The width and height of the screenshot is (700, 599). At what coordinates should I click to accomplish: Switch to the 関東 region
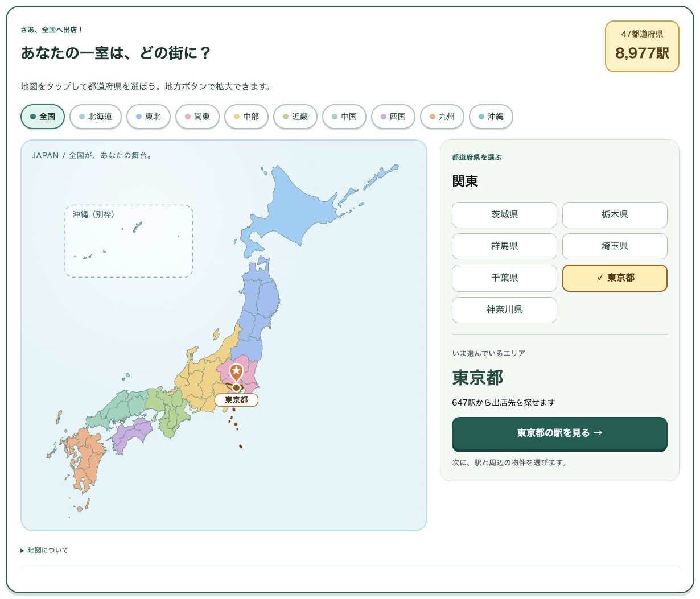click(197, 117)
